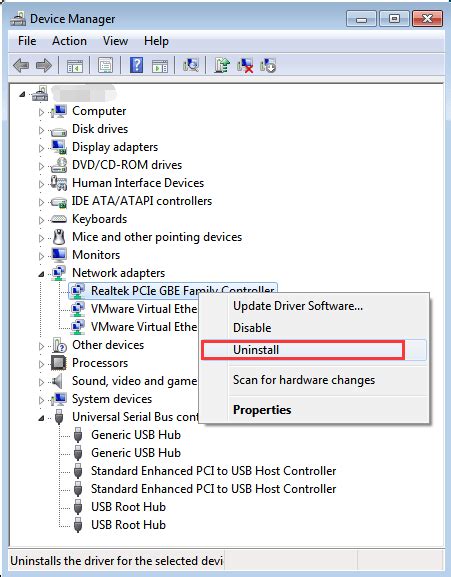Click the blue Help question mark icon

[136, 66]
